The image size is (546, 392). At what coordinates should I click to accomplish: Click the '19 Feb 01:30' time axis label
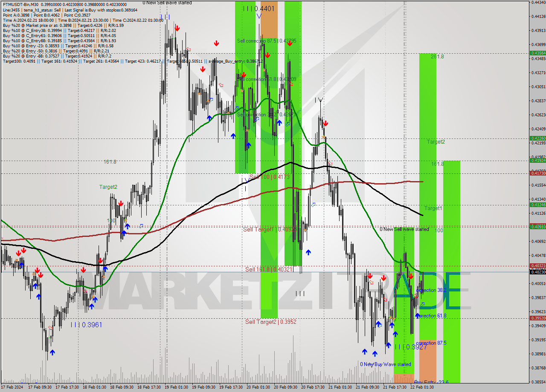click(176, 387)
